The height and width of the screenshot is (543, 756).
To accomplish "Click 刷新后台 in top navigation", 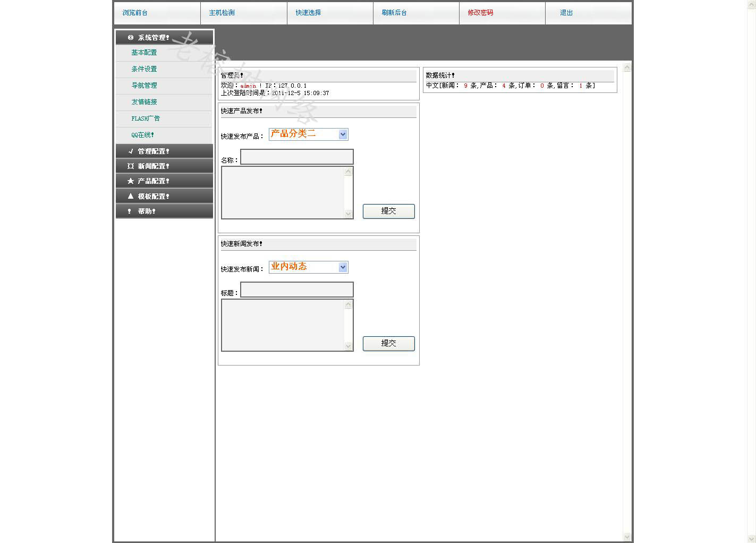I will (x=394, y=13).
